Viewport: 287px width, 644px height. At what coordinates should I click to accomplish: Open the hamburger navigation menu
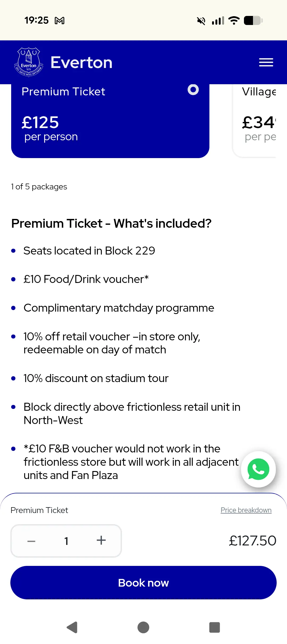[266, 62]
